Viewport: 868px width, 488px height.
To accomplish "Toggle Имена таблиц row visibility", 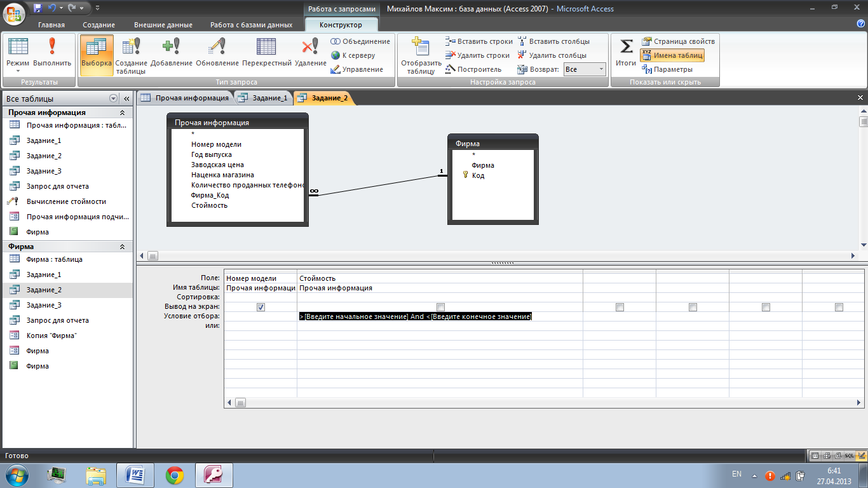I will point(672,55).
